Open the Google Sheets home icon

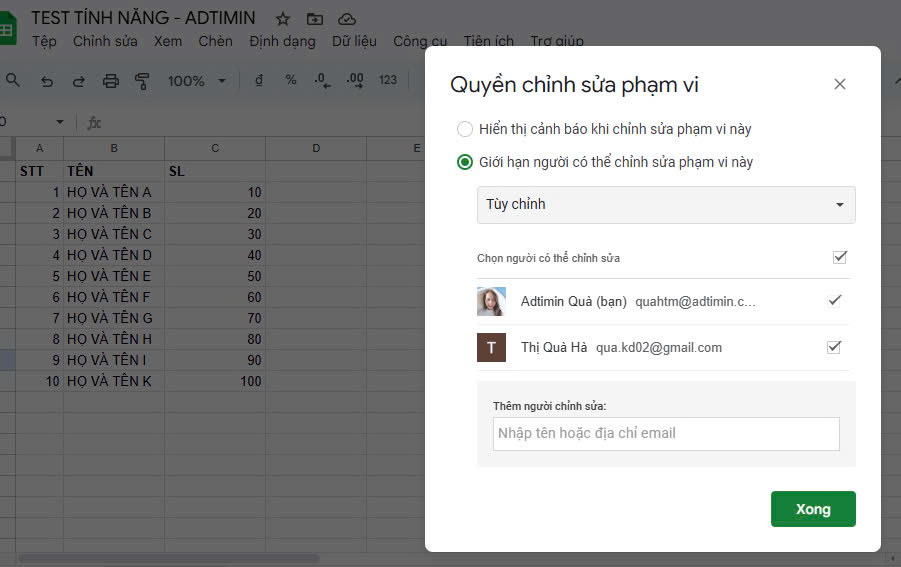pyautogui.click(x=7, y=30)
